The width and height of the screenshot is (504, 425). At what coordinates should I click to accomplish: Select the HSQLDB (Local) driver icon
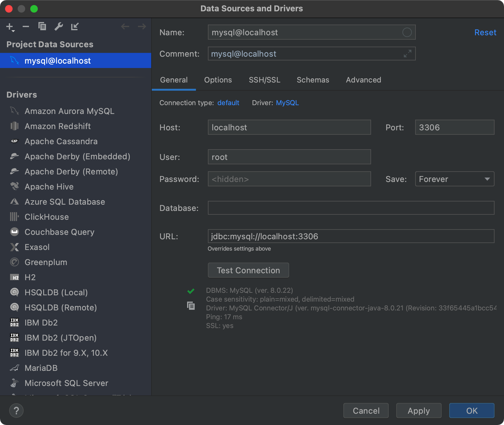click(x=14, y=292)
